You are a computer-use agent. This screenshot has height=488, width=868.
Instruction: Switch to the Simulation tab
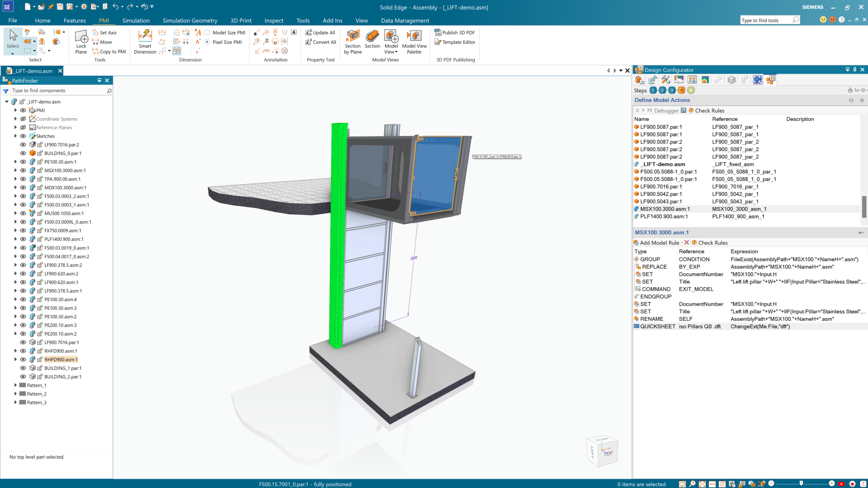[136, 20]
